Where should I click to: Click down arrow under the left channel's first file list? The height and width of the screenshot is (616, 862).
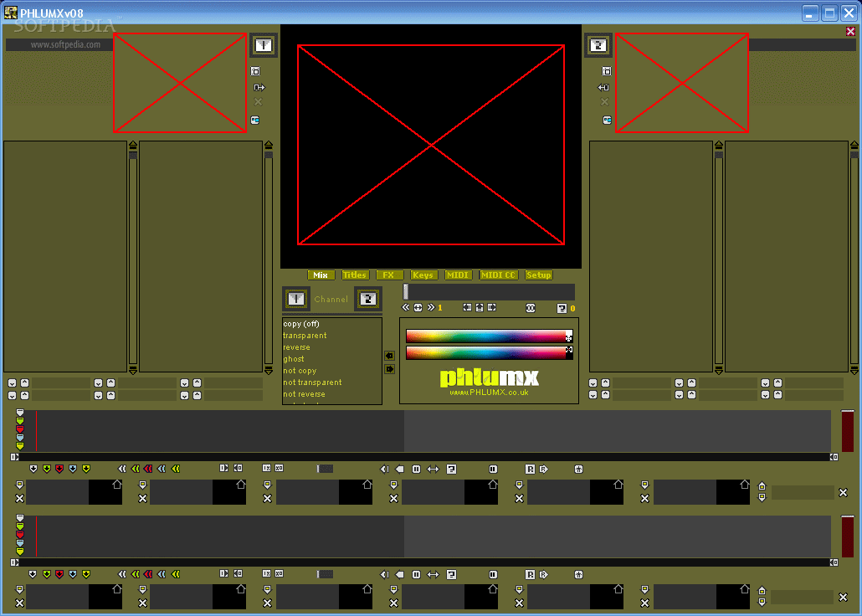tap(12, 382)
